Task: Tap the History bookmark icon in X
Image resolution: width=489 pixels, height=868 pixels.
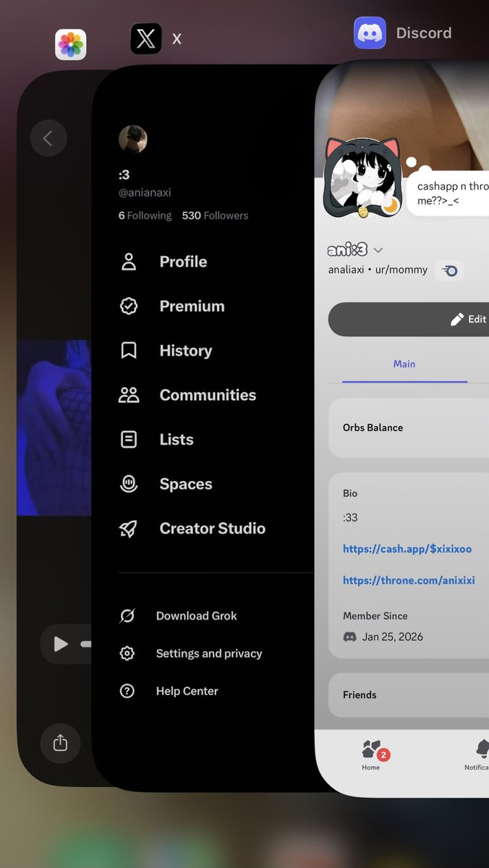Action: (x=129, y=351)
